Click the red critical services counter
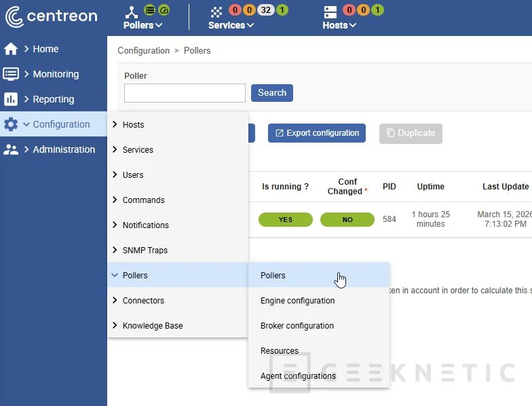Screen dimensions: 532x406 click(x=235, y=10)
